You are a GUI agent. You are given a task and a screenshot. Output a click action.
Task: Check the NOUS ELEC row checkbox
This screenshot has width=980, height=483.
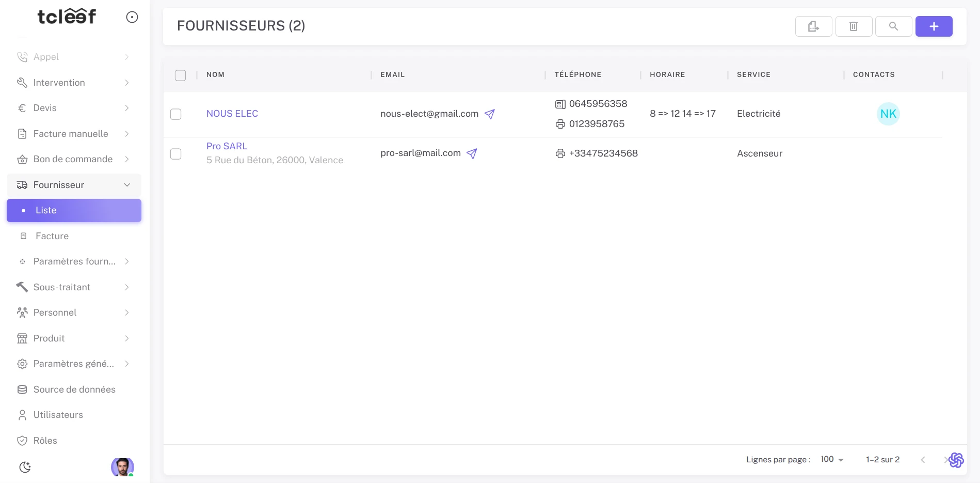coord(176,114)
